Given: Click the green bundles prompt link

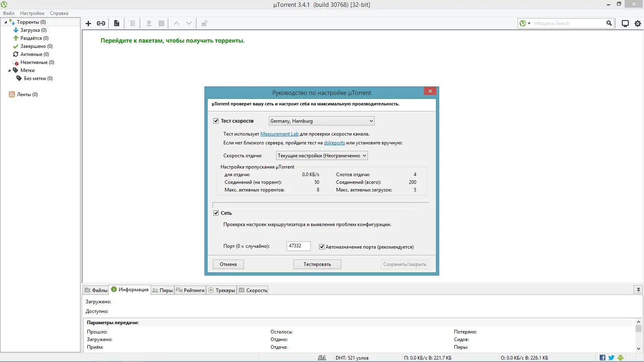Looking at the screenshot, I should point(173,41).
